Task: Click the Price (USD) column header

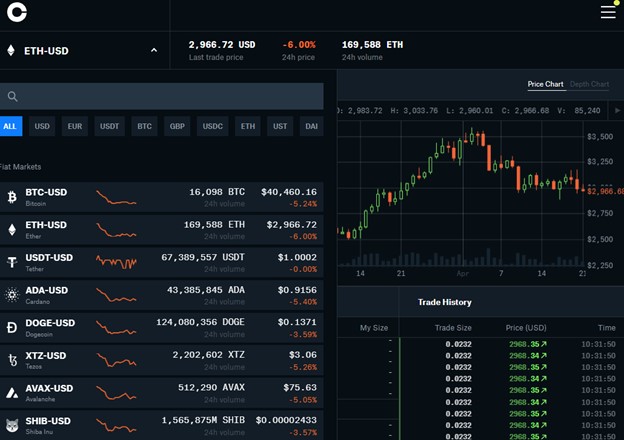Action: pyautogui.click(x=526, y=328)
